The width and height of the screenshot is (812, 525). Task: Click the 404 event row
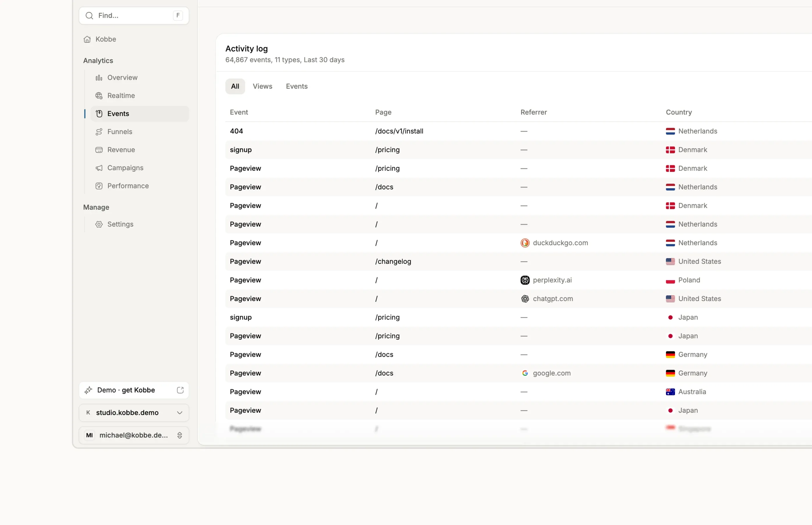518,131
